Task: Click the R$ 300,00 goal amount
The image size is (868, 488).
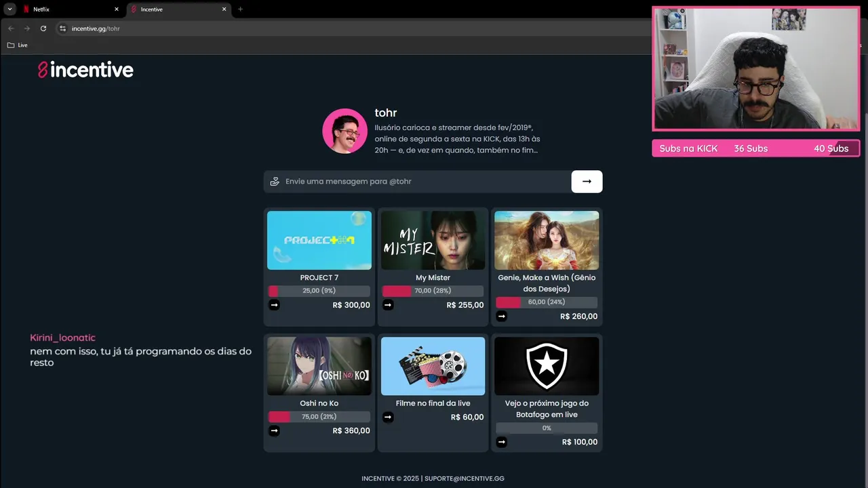Action: point(351,305)
